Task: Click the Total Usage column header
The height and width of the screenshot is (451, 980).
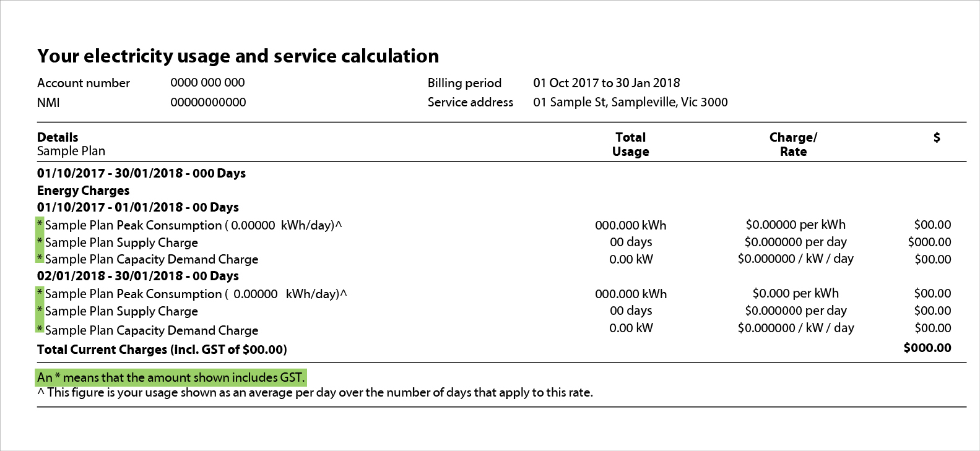Action: [630, 144]
